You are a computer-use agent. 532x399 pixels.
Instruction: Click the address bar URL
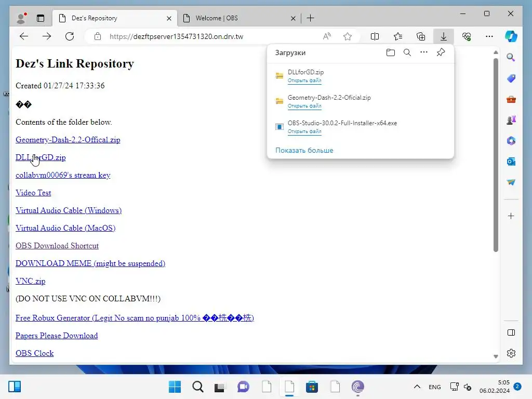(176, 36)
